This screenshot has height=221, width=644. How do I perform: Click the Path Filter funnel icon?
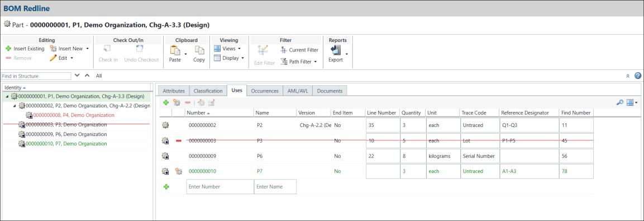tap(284, 62)
